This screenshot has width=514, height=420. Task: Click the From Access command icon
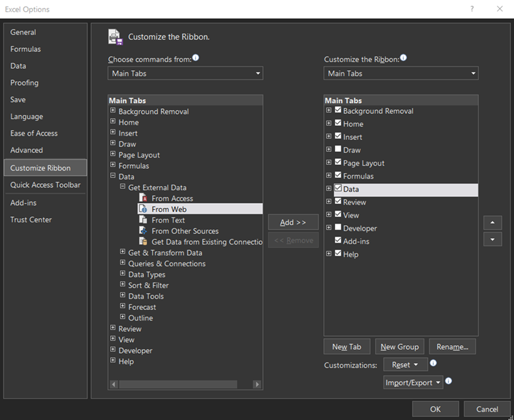coord(143,198)
